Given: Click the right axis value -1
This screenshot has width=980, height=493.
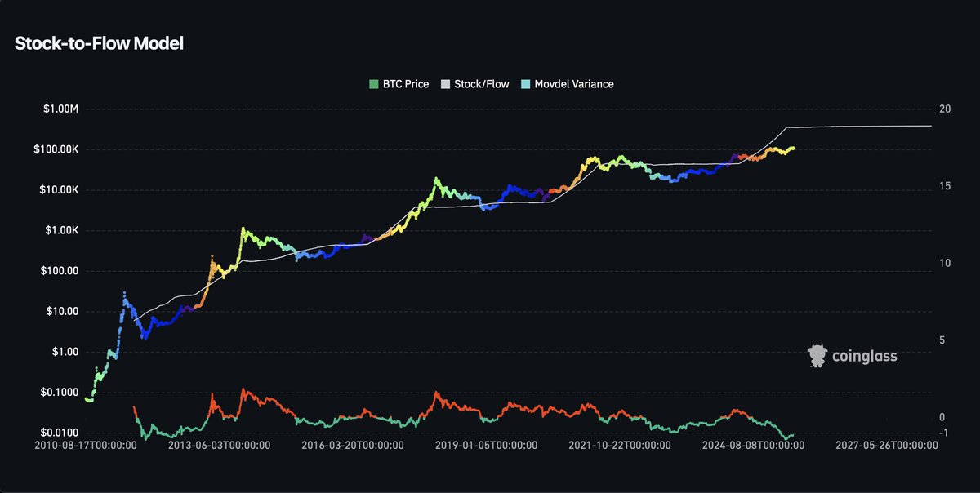Looking at the screenshot, I should tap(943, 433).
